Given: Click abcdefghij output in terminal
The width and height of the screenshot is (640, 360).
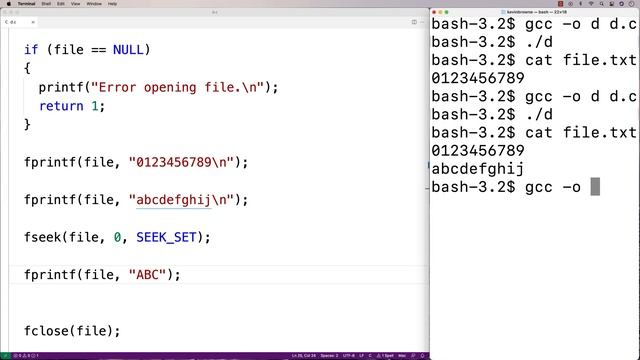Looking at the screenshot, I should pyautogui.click(x=478, y=169).
